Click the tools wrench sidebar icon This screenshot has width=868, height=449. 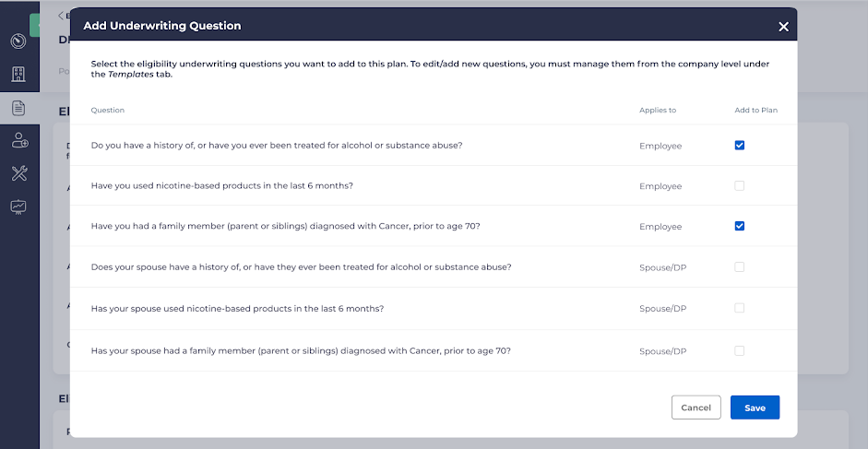(18, 173)
